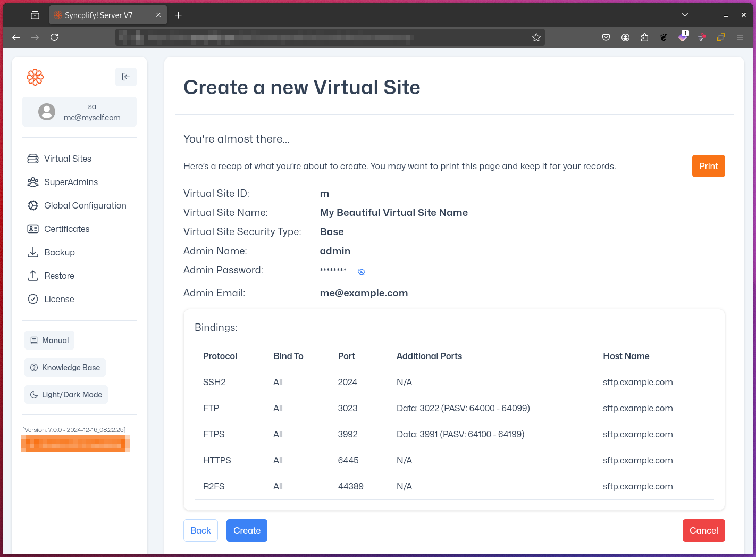Switch between Light and Dark mode
This screenshot has height=557, width=756.
66,394
